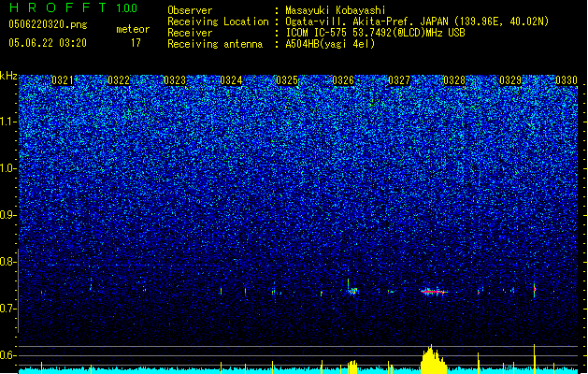The image size is (588, 374).
Task: Click the 0324 time marker
Action: [231, 80]
